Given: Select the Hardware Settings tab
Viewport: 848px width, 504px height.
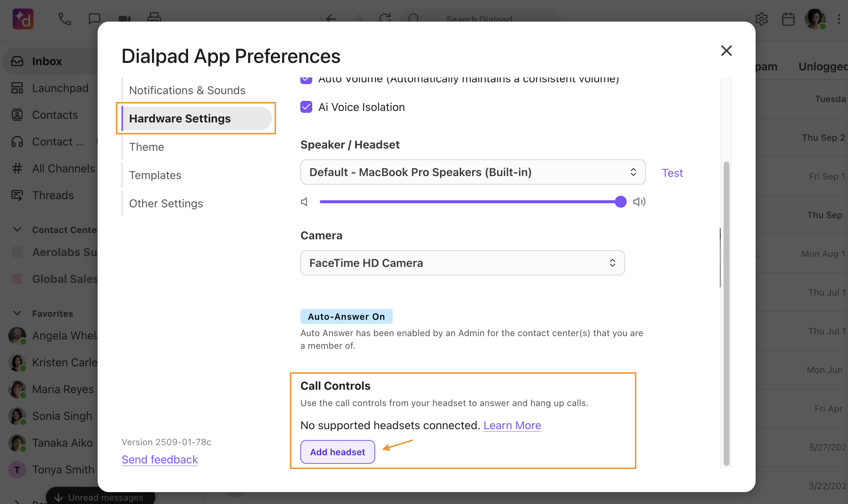Looking at the screenshot, I should pyautogui.click(x=197, y=118).
